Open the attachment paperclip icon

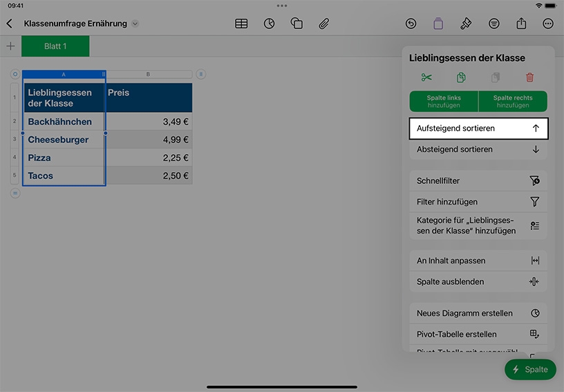tap(323, 24)
